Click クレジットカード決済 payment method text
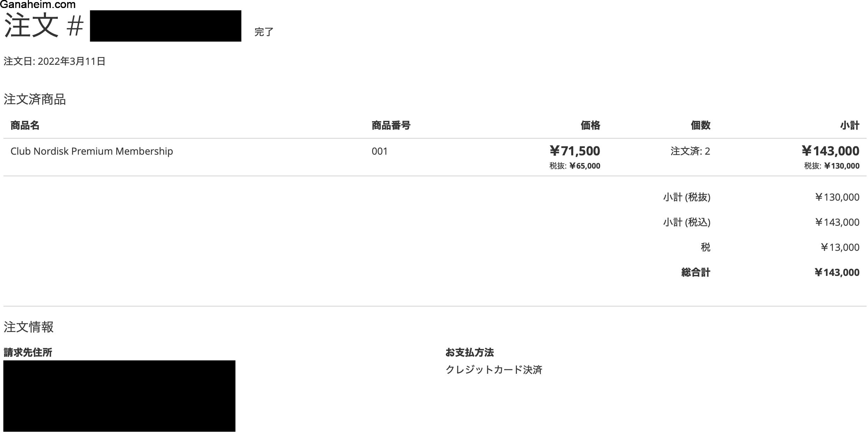This screenshot has height=441, width=868. click(x=494, y=370)
